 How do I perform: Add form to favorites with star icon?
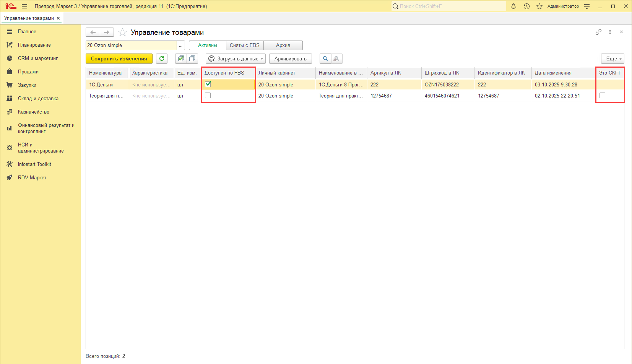click(122, 32)
